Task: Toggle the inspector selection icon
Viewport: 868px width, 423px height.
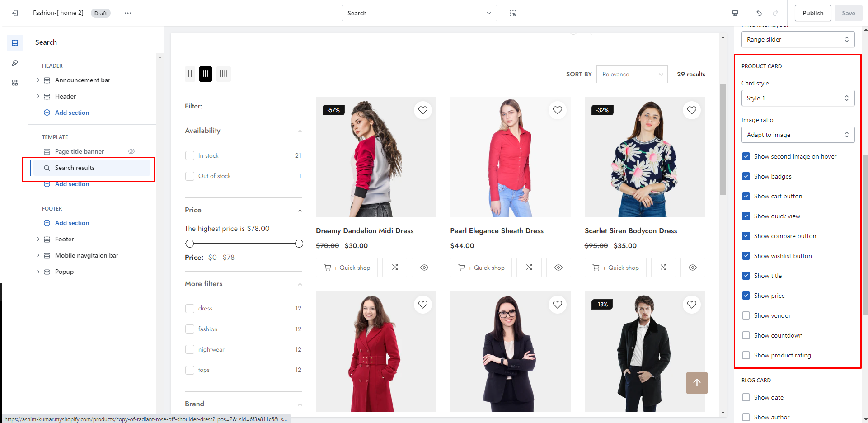Action: point(513,13)
